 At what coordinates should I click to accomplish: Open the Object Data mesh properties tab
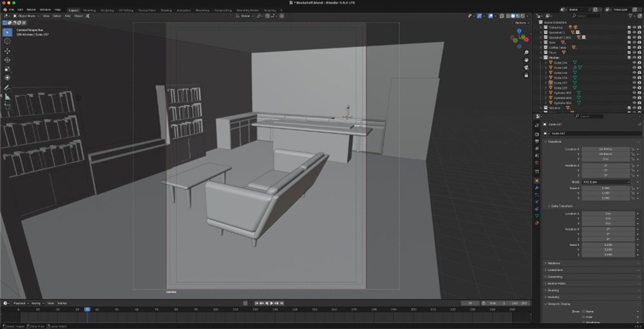pyautogui.click(x=536, y=216)
